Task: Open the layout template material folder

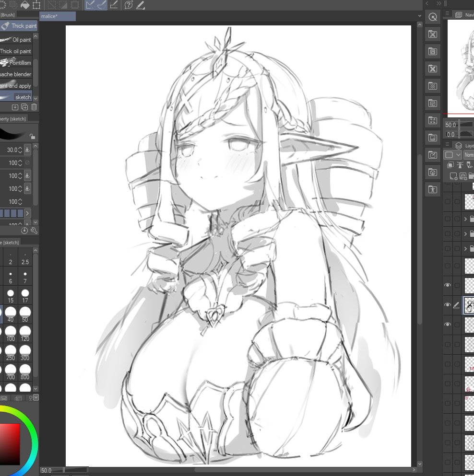Action: 433,104
